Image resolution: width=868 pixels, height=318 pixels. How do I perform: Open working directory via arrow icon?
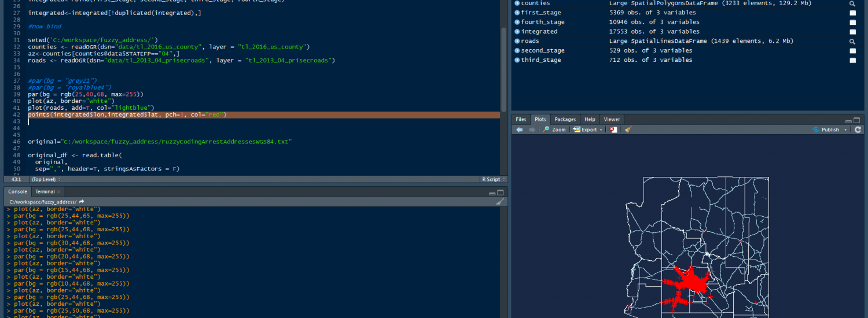pos(82,202)
